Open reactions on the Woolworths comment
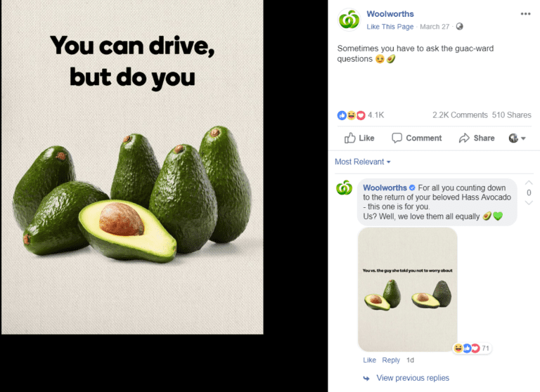Screen dimensions: 540x392 pyautogui.click(x=472, y=348)
